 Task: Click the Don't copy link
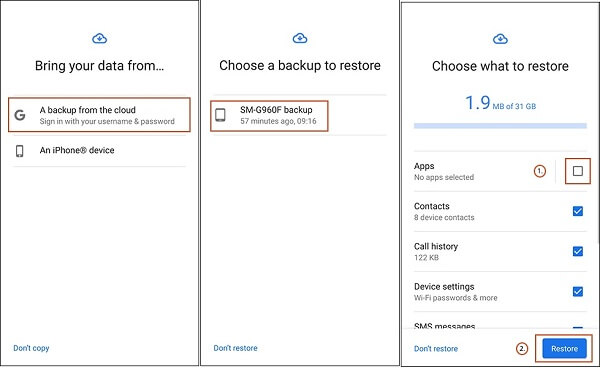pyautogui.click(x=31, y=348)
